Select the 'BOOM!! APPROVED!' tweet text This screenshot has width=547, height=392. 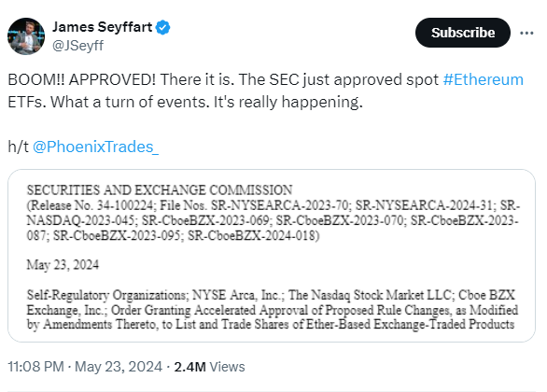81,79
